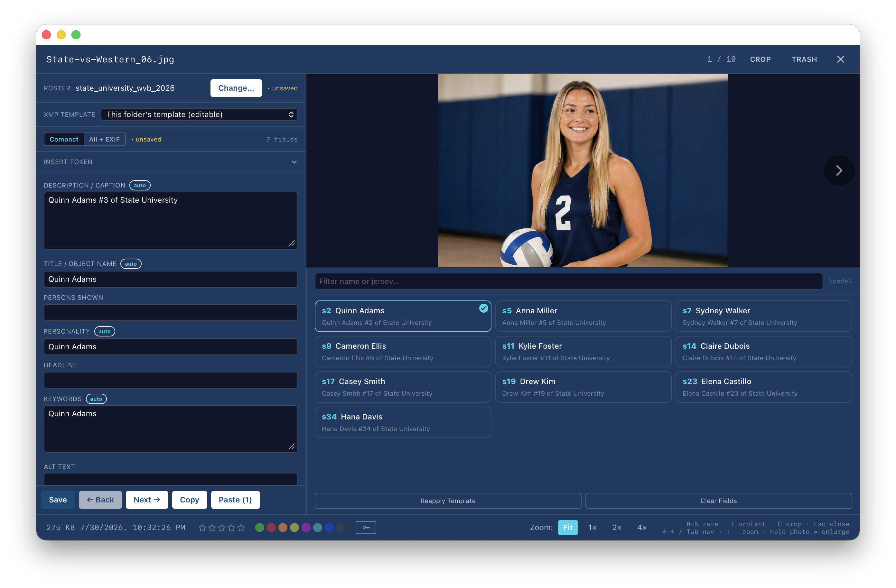Apply the red color label

click(x=271, y=528)
